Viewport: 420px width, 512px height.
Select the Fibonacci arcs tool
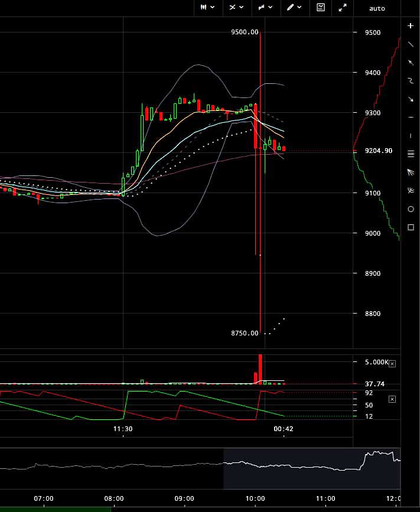point(411,190)
